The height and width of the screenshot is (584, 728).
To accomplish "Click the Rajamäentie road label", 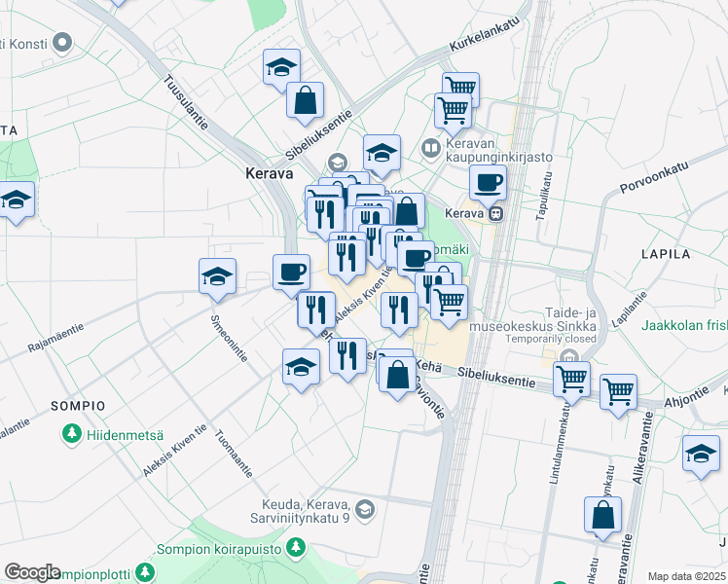I will coord(55,338).
